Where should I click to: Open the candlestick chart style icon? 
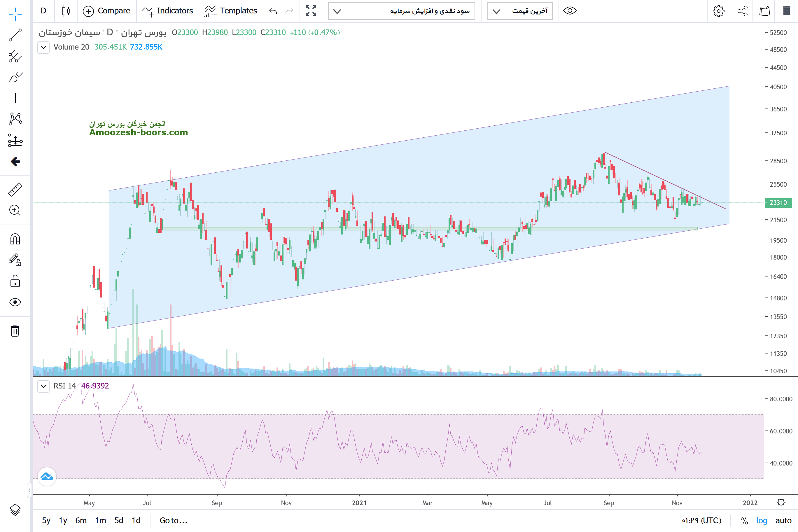[x=66, y=11]
